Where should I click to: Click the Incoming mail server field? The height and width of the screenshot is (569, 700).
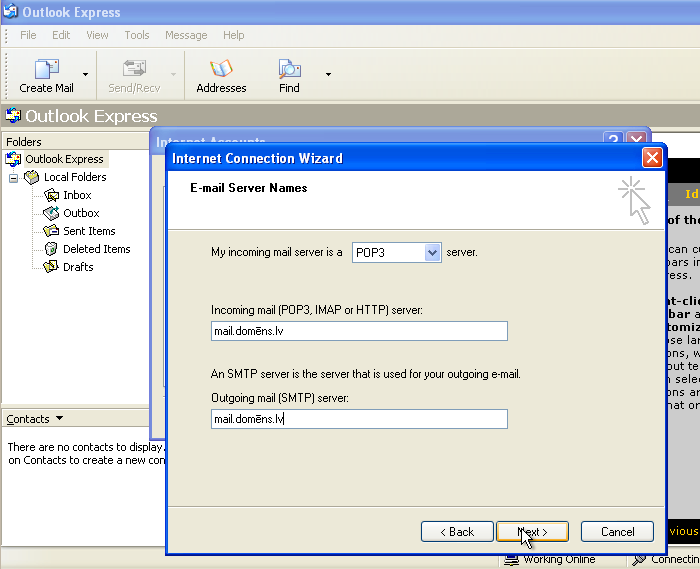click(x=359, y=331)
